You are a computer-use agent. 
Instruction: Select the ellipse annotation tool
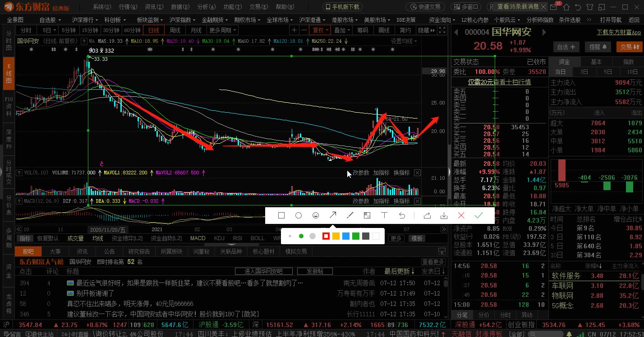click(x=299, y=215)
